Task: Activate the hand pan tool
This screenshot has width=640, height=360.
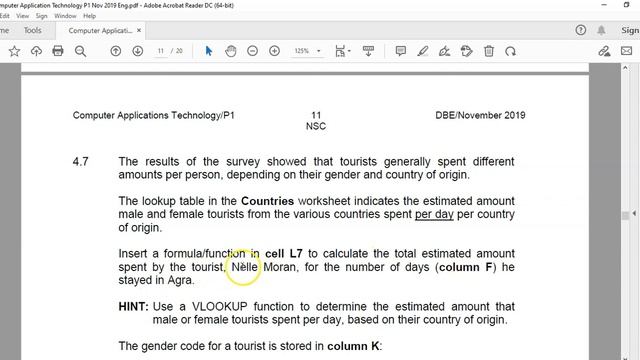Action: (x=231, y=51)
